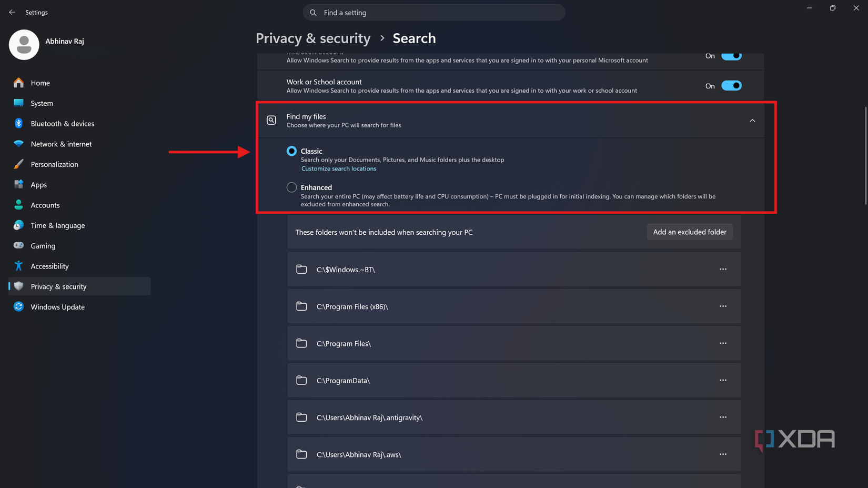Click Customize search locations link
Viewport: 868px width, 488px height.
pos(339,168)
